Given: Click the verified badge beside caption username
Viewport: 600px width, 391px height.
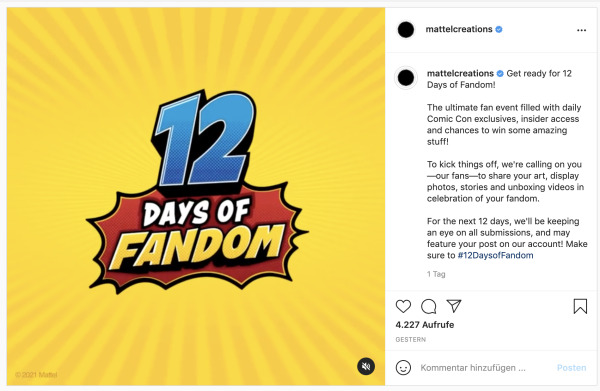Looking at the screenshot, I should [500, 73].
